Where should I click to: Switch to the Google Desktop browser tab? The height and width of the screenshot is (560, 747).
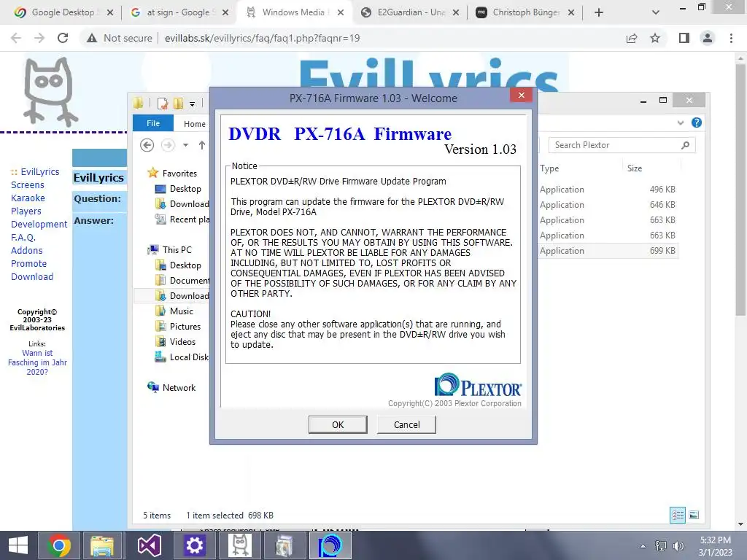point(63,12)
